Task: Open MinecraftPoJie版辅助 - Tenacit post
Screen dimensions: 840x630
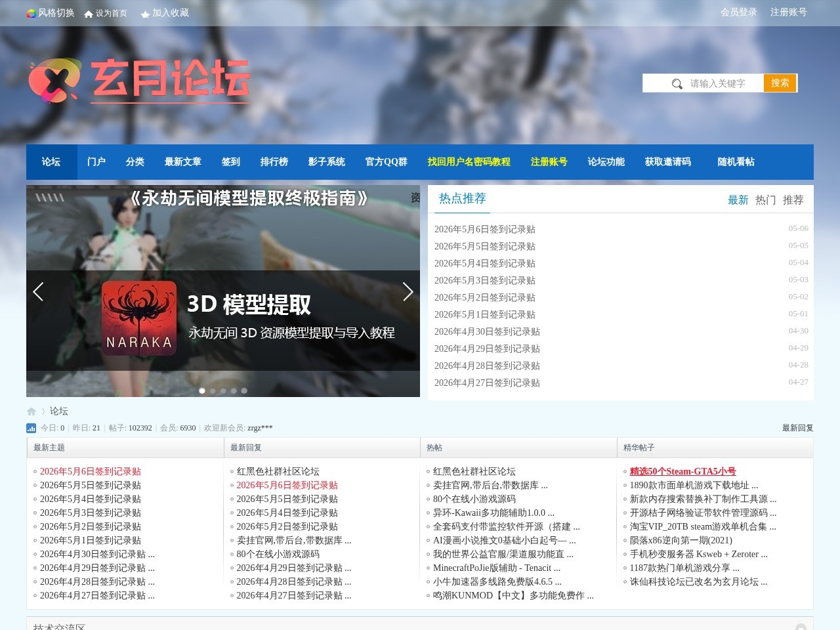Action: 497,568
